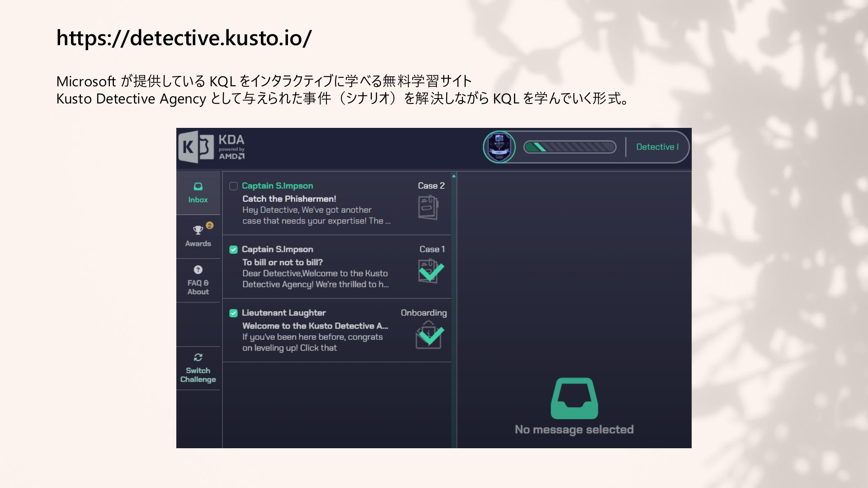Click the Inbox tray icon

[198, 186]
